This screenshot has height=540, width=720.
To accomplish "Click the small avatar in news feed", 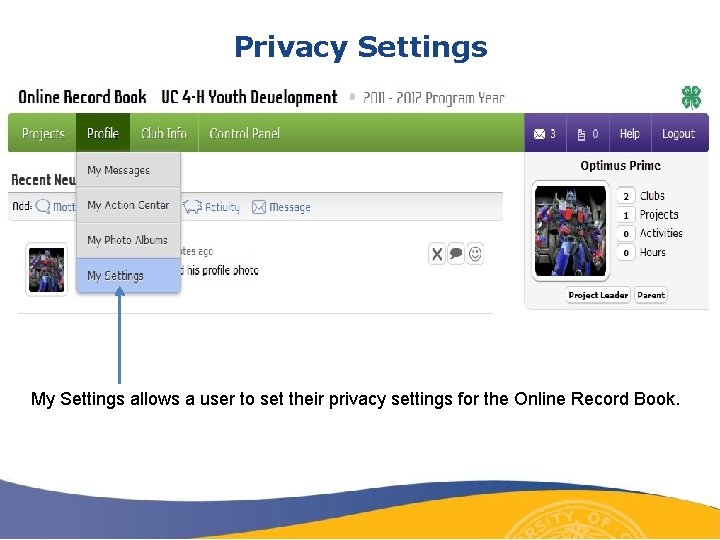I will [x=46, y=270].
